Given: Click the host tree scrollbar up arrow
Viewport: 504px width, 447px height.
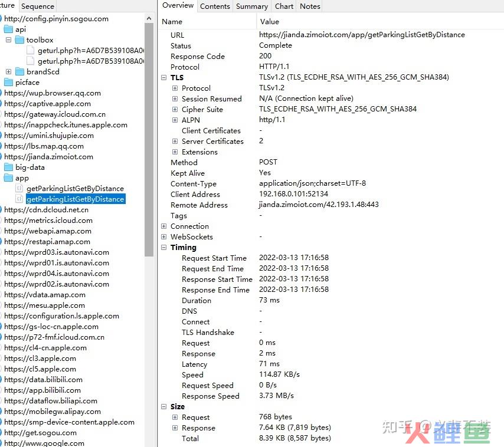Looking at the screenshot, I should click(x=149, y=19).
